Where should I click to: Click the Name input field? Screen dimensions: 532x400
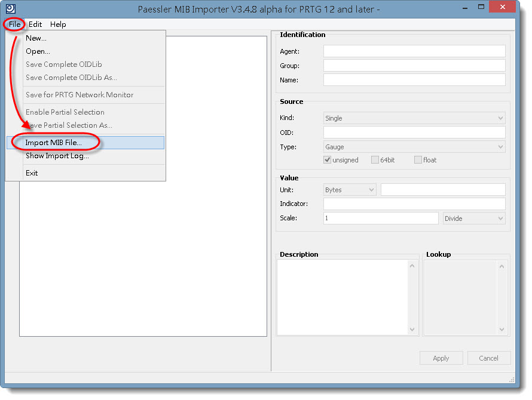click(414, 80)
